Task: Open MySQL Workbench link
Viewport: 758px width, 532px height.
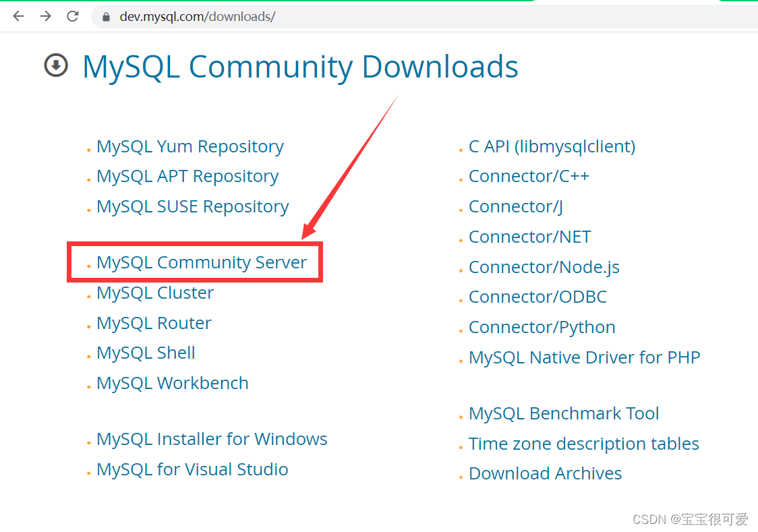Action: (x=173, y=383)
